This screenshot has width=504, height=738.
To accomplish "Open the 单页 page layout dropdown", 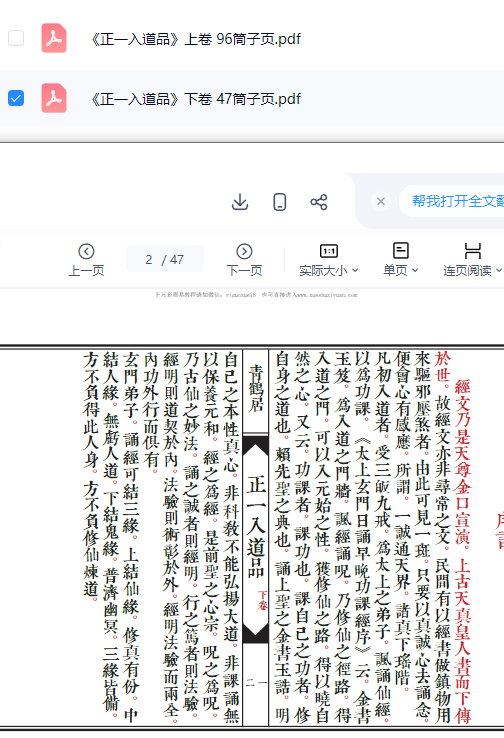I will click(x=400, y=271).
